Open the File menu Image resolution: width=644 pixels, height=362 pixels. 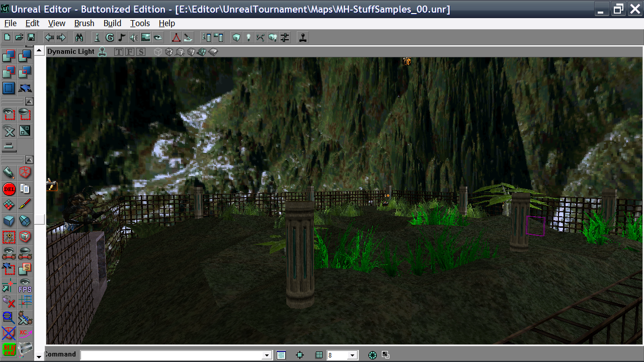click(10, 23)
